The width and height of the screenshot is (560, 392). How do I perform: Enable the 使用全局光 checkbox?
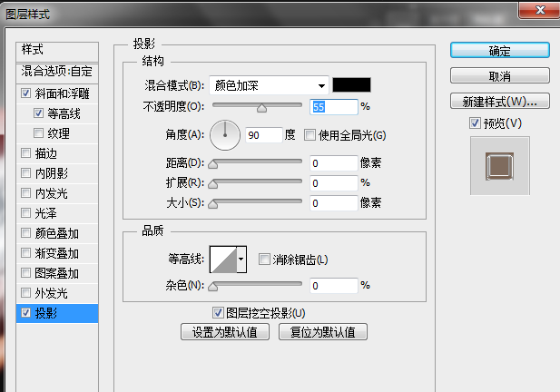[x=310, y=135]
